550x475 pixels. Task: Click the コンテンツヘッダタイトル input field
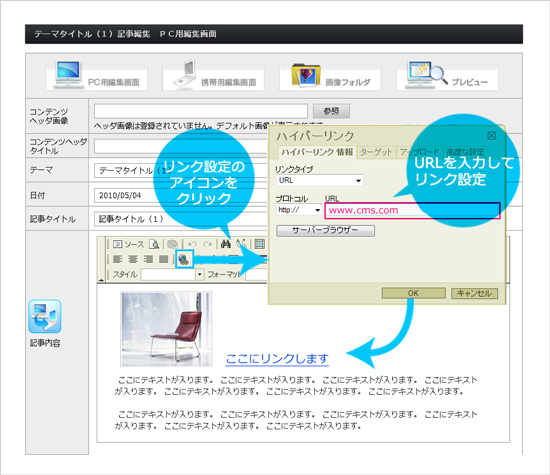(181, 146)
